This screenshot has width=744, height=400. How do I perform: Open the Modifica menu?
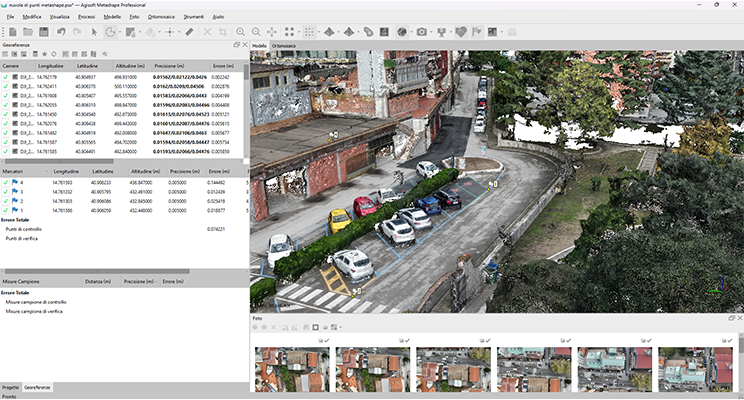pos(32,17)
